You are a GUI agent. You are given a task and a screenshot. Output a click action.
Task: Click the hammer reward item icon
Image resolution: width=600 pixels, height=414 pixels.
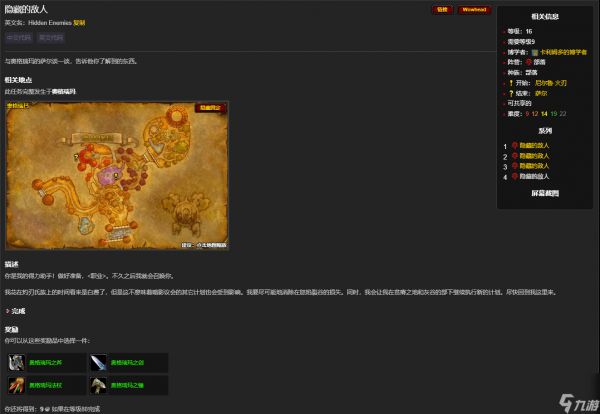(98, 385)
